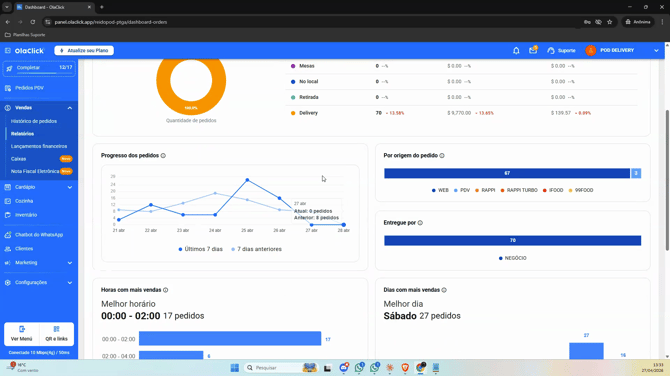
Task: Expand the Cardápio menu chevron
Action: point(70,187)
